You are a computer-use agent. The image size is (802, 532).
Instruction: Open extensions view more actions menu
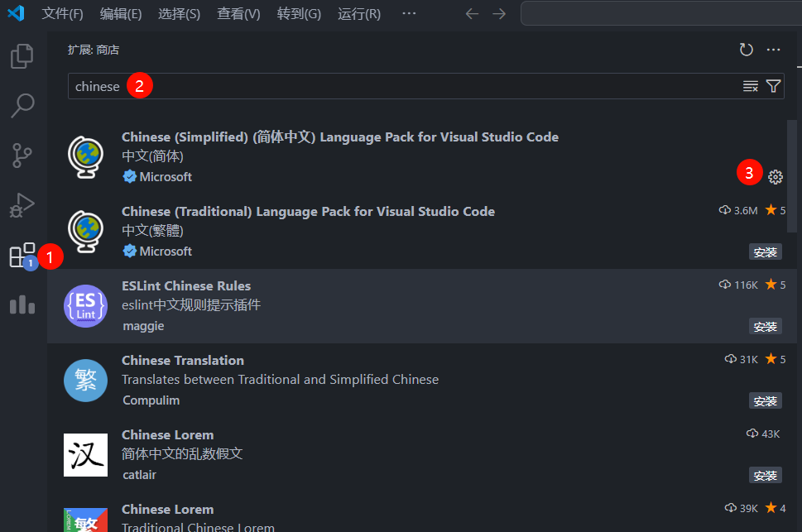click(774, 50)
